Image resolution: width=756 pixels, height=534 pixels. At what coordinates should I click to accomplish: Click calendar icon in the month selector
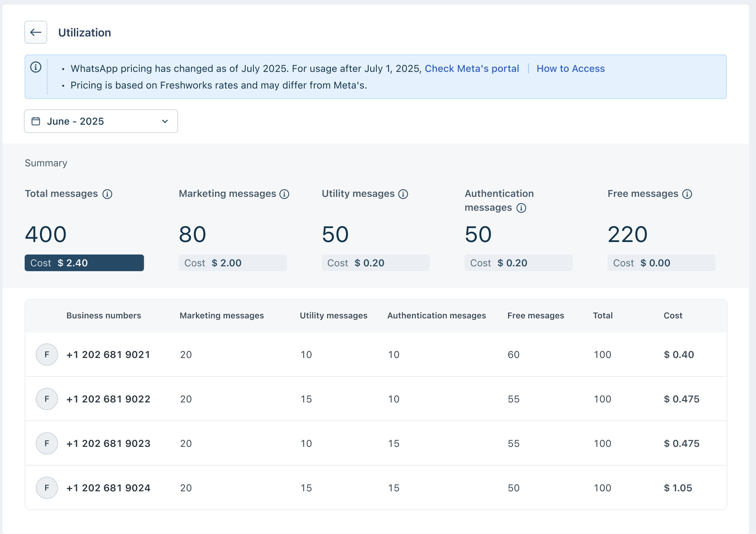pyautogui.click(x=36, y=121)
